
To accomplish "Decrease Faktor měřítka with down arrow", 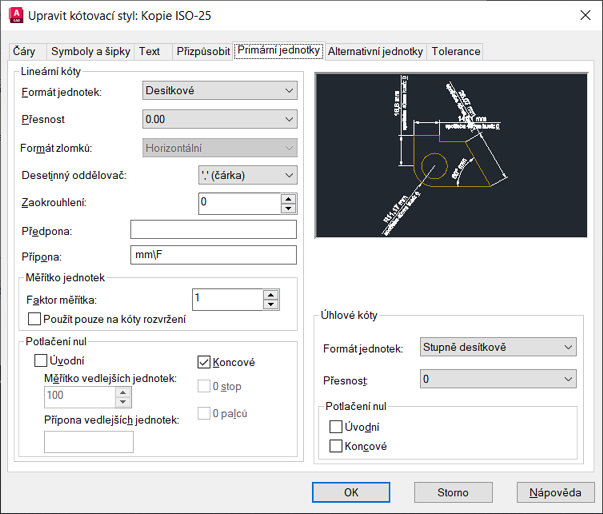I will coord(271,304).
